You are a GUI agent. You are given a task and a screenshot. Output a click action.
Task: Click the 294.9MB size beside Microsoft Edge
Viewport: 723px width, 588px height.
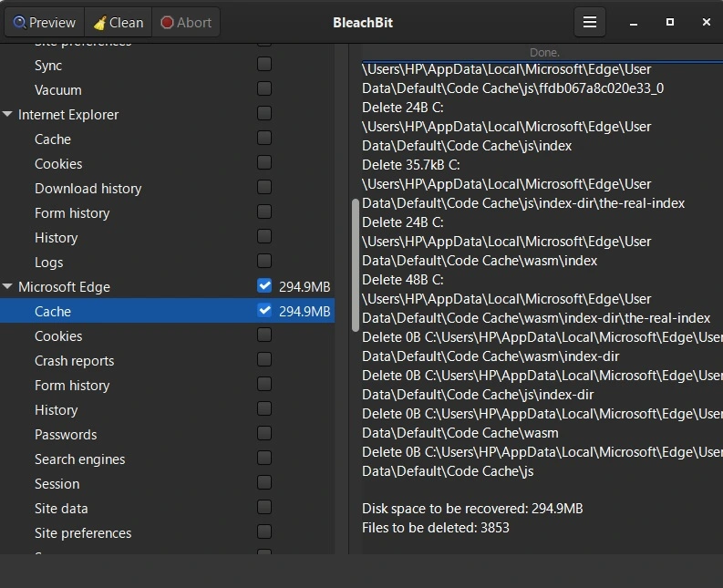(x=305, y=287)
